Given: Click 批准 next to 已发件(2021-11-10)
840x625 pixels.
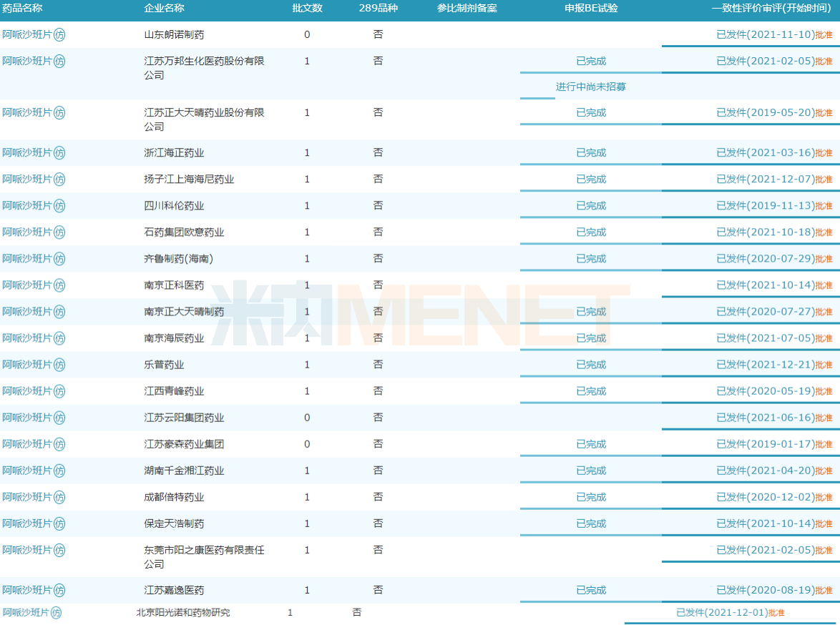Looking at the screenshot, I should point(824,35).
